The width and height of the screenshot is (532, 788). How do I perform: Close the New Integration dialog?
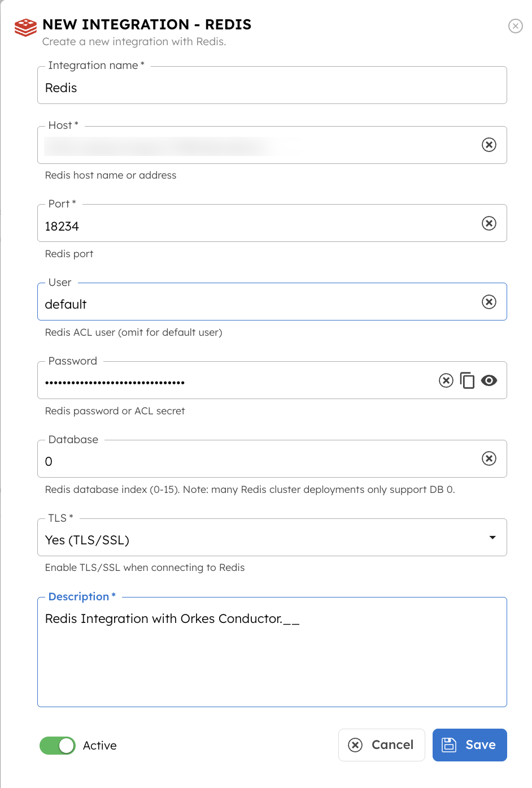pos(515,26)
